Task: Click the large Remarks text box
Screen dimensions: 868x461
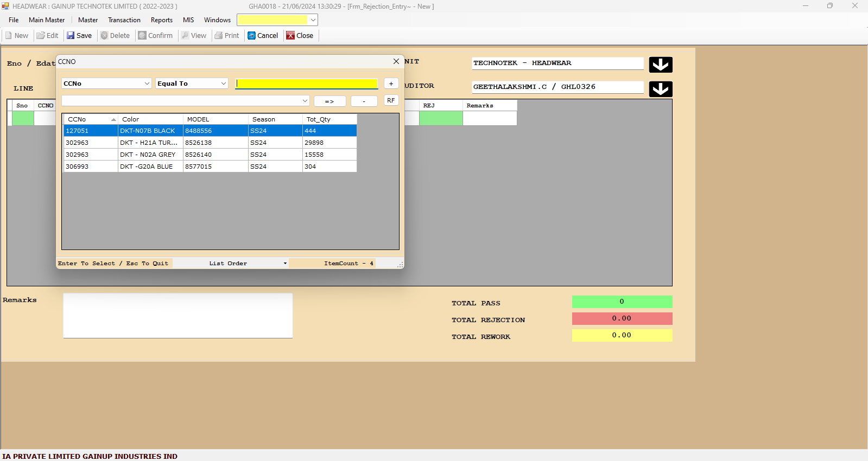Action: 178,316
